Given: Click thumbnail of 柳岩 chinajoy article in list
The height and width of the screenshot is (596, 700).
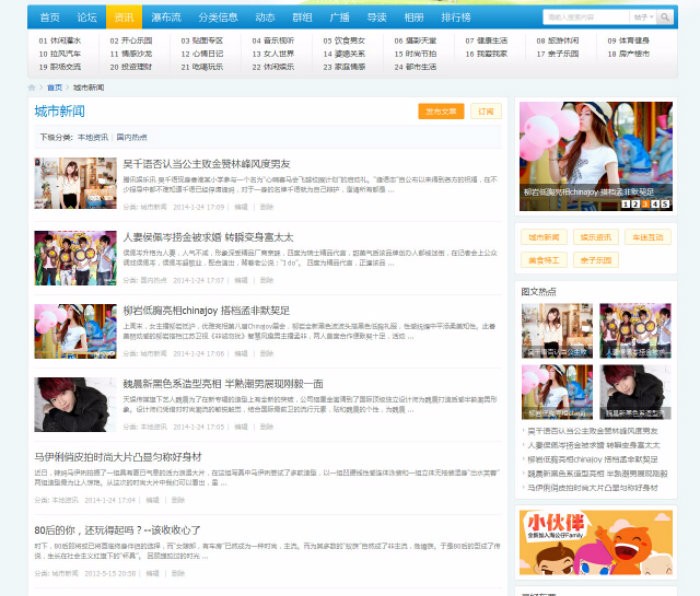Looking at the screenshot, I should pos(75,331).
